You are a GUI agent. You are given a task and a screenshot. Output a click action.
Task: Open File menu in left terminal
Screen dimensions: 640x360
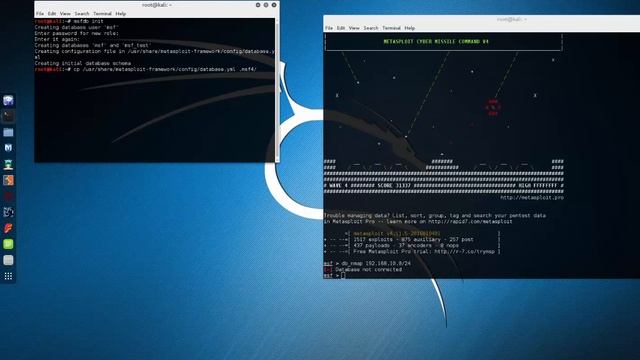coord(40,13)
